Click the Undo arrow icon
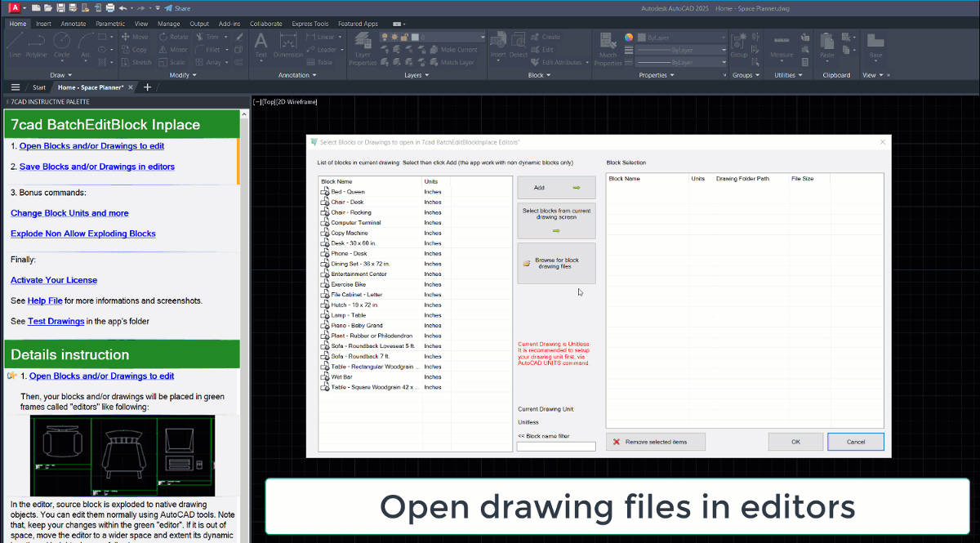Viewport: 980px width, 543px height. [122, 7]
